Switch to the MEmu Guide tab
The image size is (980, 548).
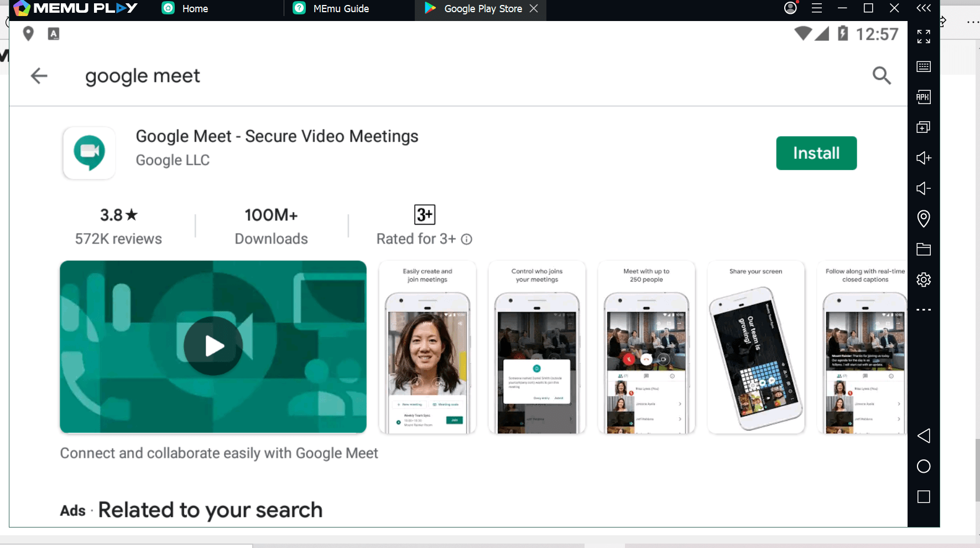[x=331, y=8]
